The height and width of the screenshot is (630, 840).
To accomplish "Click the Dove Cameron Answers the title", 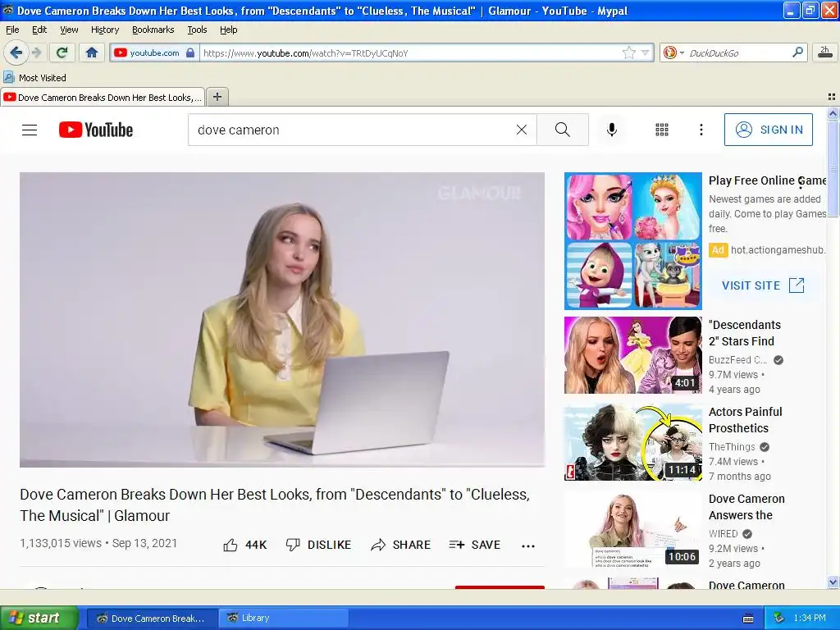I will click(x=746, y=507).
